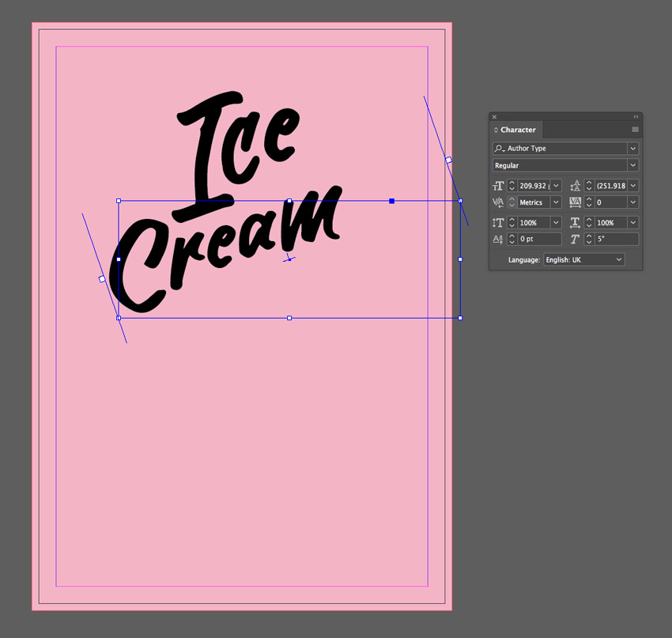This screenshot has height=638, width=672.
Task: Select the Character panel tab
Action: click(x=518, y=130)
